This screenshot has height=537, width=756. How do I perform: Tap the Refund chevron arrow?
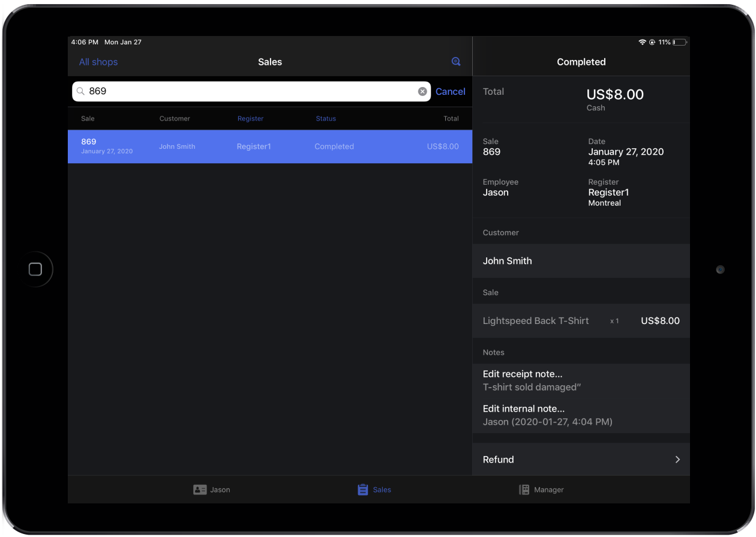point(677,460)
